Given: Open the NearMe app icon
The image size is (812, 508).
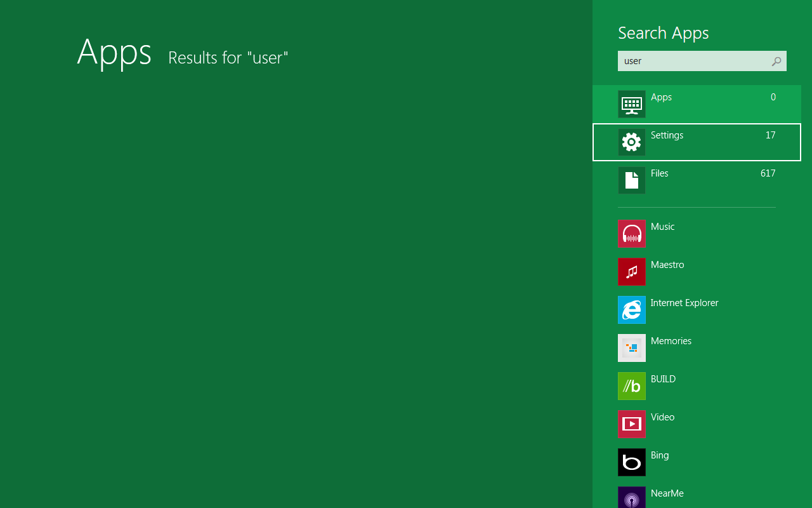Looking at the screenshot, I should pos(632,497).
